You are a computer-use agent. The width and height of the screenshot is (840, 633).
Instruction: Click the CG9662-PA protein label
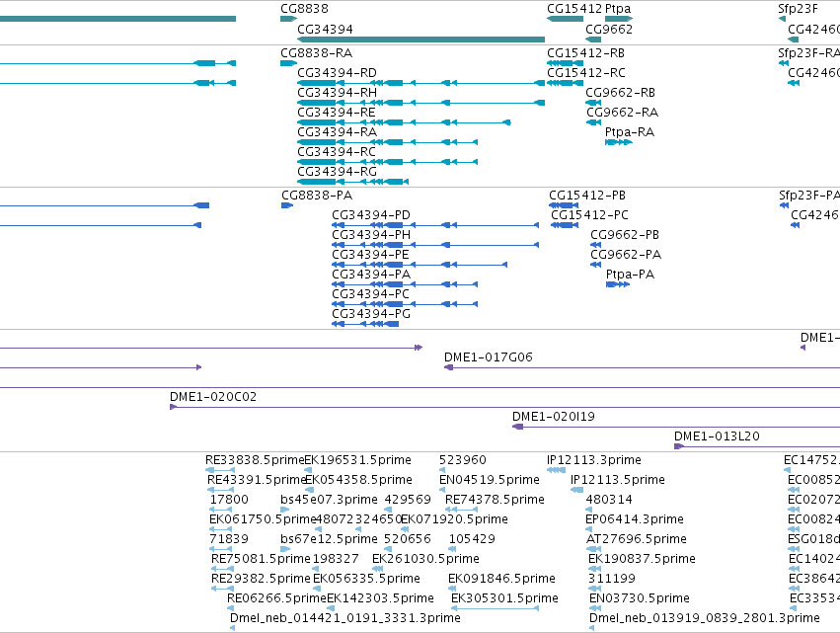click(626, 255)
